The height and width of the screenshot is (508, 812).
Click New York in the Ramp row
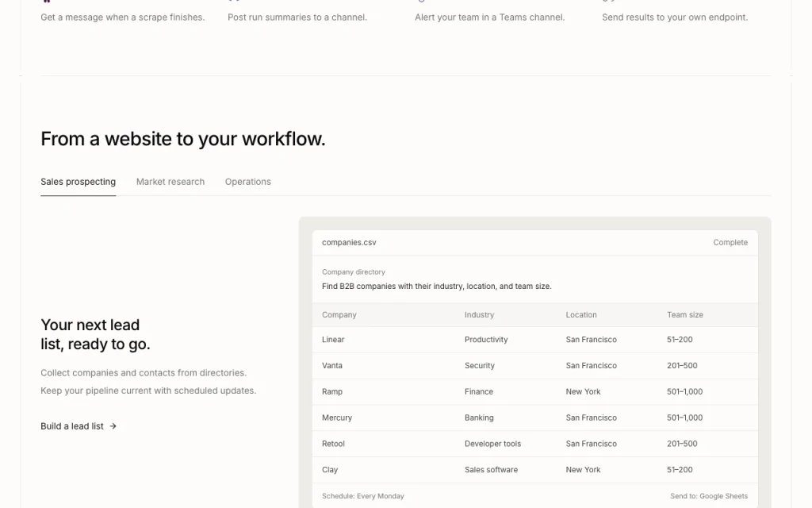pos(583,392)
